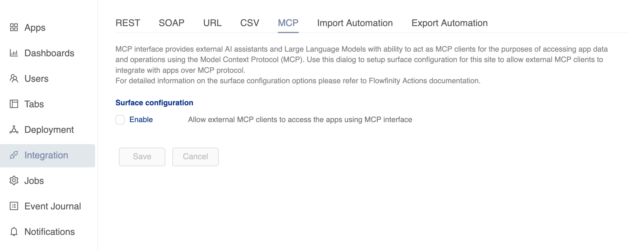The height and width of the screenshot is (250, 644).
Task: Switch to Export Automation tab
Action: coord(449,23)
